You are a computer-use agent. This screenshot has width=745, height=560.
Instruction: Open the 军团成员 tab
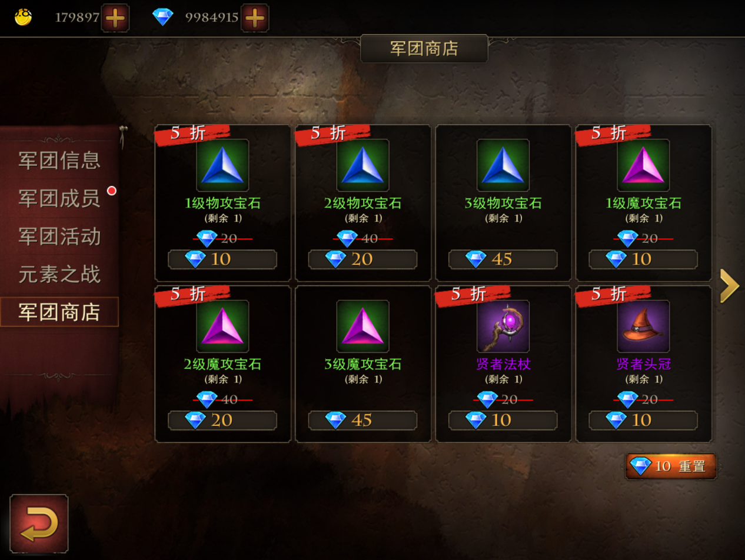pos(59,198)
